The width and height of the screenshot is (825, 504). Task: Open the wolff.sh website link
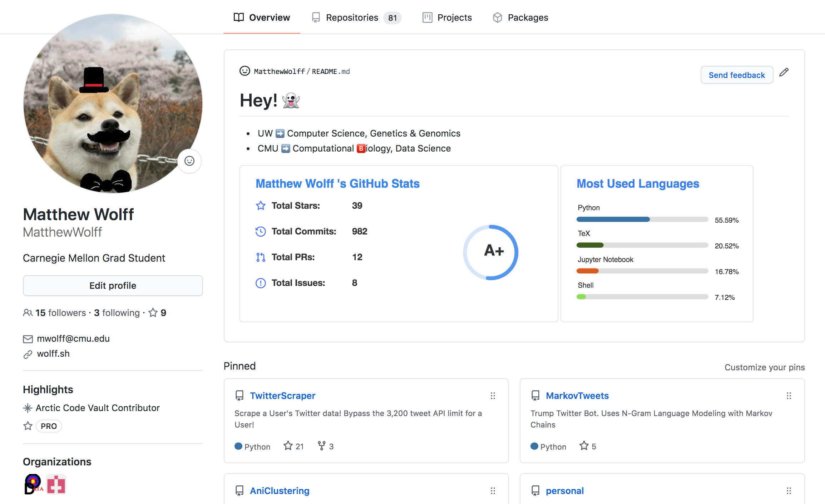53,354
